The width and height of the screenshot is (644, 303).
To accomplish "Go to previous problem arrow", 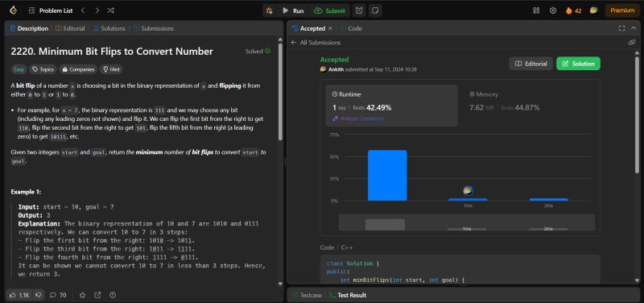I will coord(83,10).
